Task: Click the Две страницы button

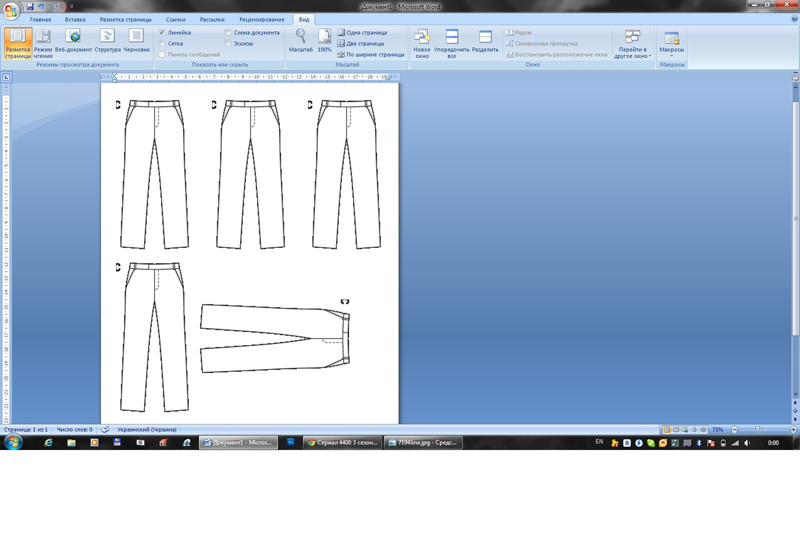Action: click(x=364, y=44)
